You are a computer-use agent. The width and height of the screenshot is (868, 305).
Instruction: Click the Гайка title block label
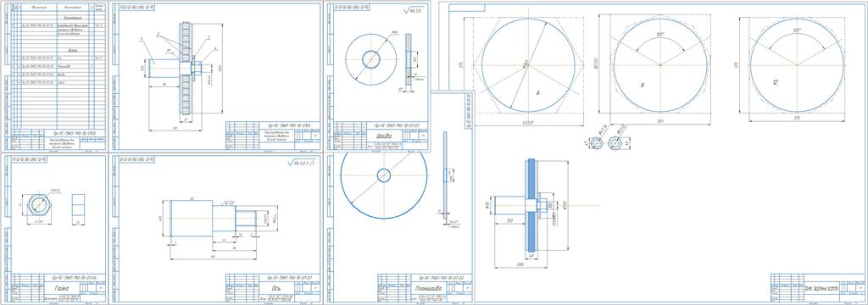pyautogui.click(x=58, y=288)
